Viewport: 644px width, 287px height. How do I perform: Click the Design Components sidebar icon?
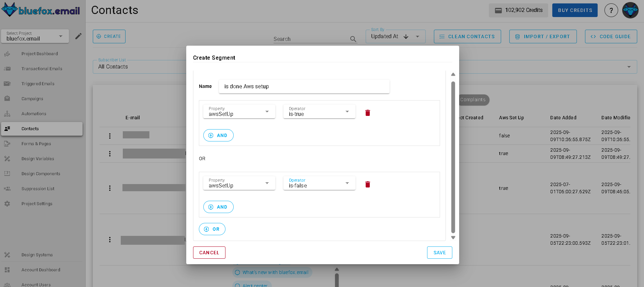[7, 174]
